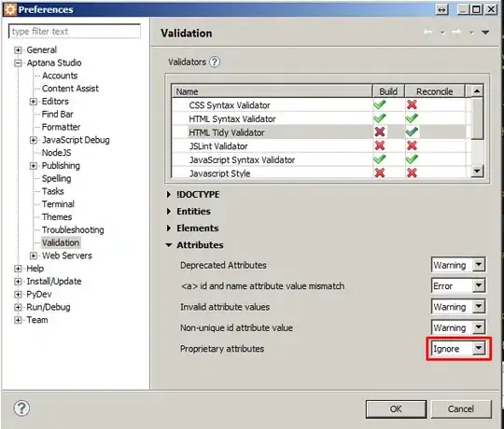Expand the Help tree node
The width and height of the screenshot is (504, 429).
coord(18,269)
